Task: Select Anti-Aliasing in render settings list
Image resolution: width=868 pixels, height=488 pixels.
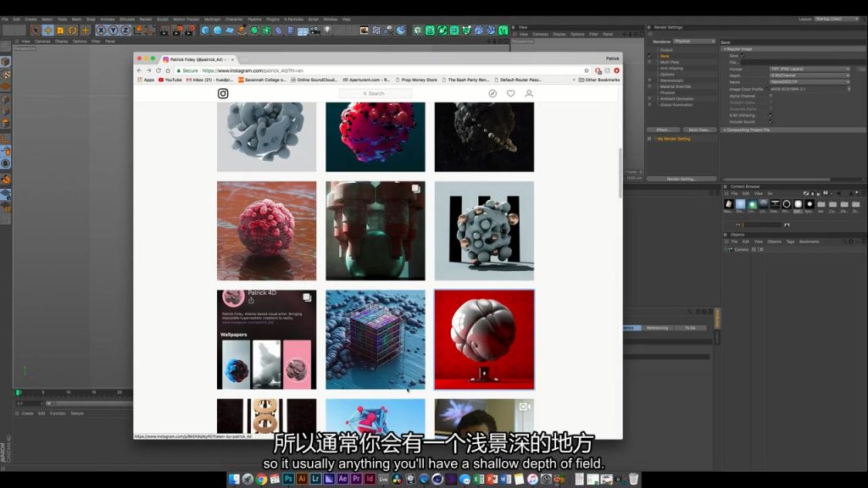Action: click(x=671, y=68)
